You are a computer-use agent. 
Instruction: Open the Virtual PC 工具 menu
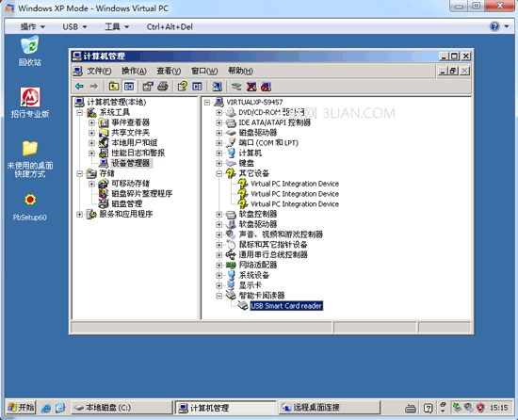tap(117, 26)
